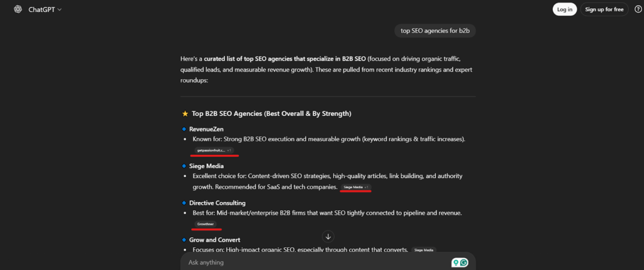Image resolution: width=644 pixels, height=270 pixels.
Task: Click the scroll-to-bottom arrow icon
Action: pos(328,237)
